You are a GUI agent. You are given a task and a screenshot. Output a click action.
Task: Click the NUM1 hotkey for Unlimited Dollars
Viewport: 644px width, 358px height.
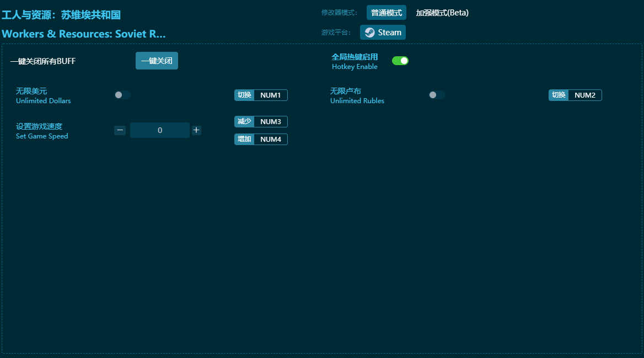click(270, 95)
